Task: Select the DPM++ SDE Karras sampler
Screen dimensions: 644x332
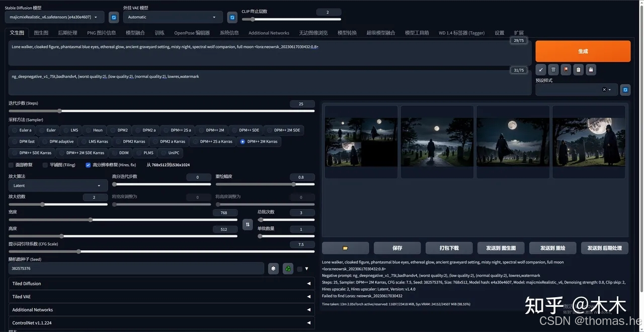Action: tap(31, 153)
